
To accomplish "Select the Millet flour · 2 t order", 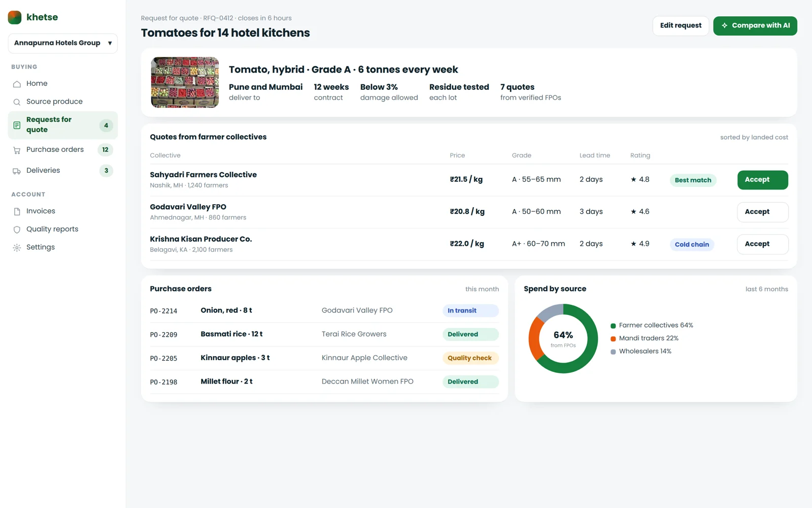I will 226,382.
